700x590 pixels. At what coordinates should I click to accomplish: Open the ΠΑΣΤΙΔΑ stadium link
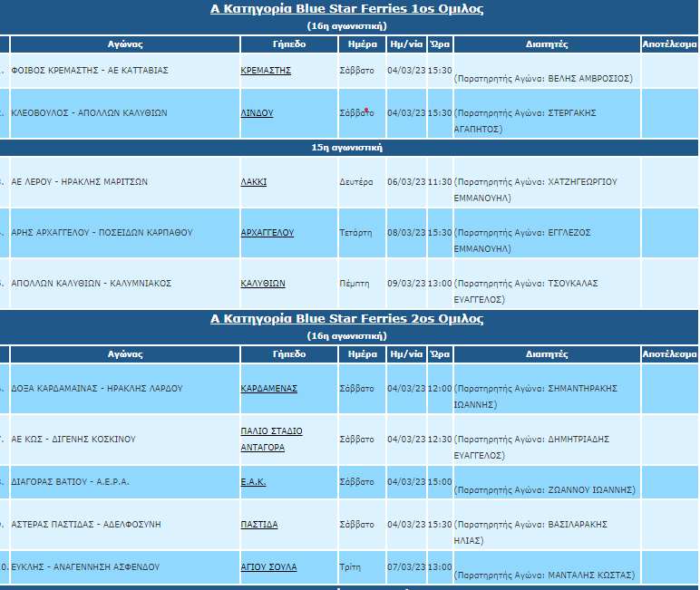259,525
